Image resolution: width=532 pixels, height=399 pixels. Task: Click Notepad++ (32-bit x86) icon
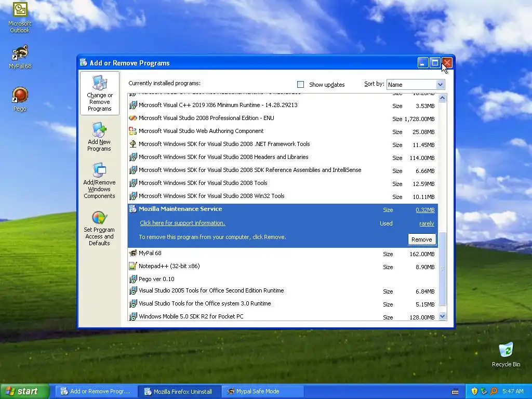133,266
